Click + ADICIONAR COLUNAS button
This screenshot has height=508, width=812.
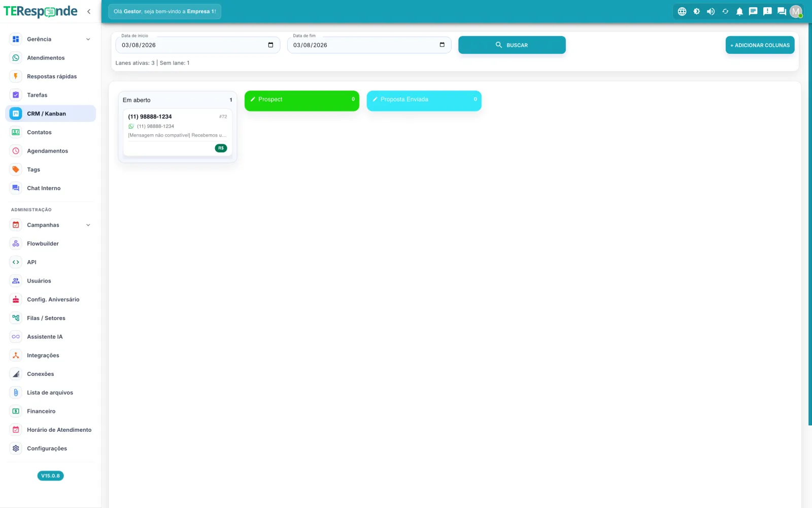coord(760,45)
